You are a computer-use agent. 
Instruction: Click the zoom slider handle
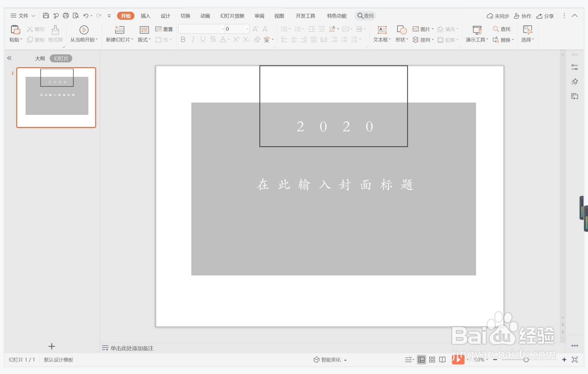tap(526, 360)
